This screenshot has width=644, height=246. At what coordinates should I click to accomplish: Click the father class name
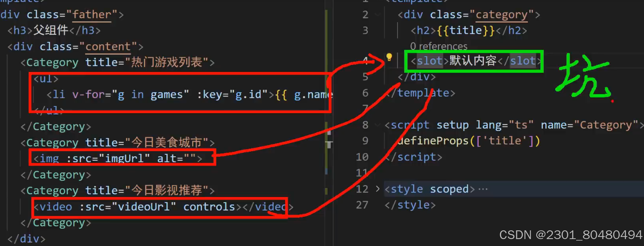[92, 14]
